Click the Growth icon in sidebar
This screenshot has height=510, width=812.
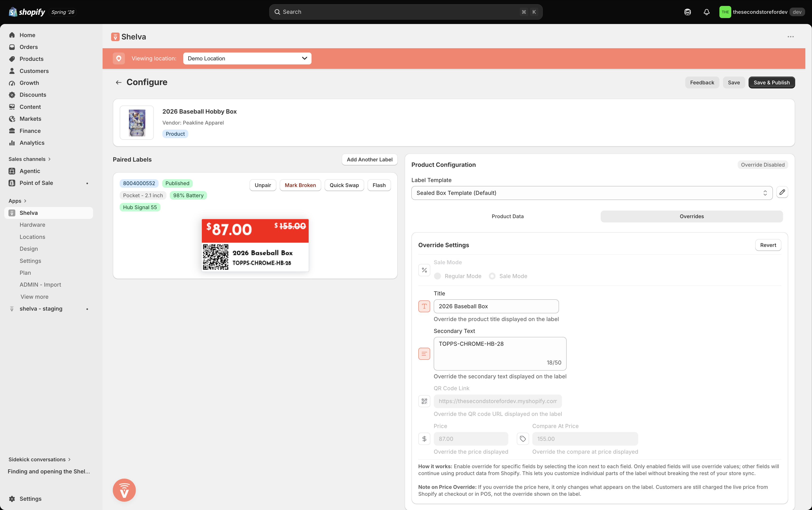[12, 83]
